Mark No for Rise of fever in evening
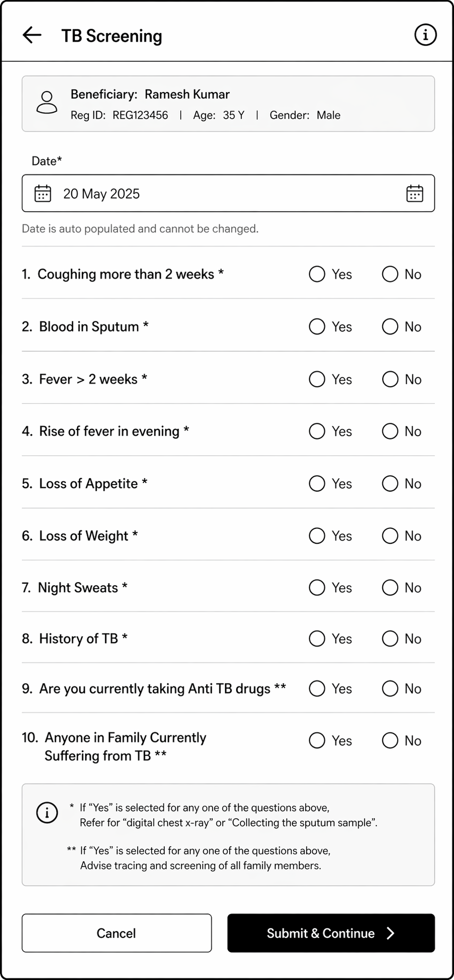The image size is (454, 980). (x=390, y=431)
